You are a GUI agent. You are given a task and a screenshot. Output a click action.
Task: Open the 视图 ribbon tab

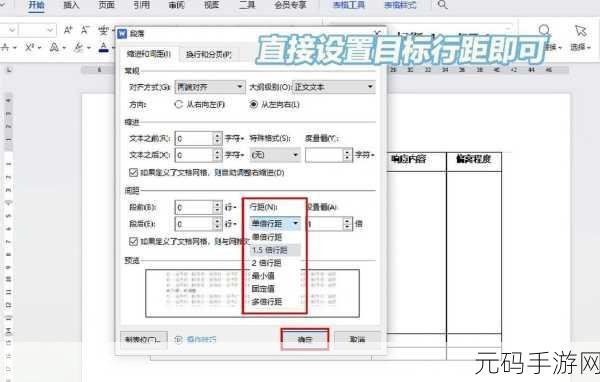(212, 5)
